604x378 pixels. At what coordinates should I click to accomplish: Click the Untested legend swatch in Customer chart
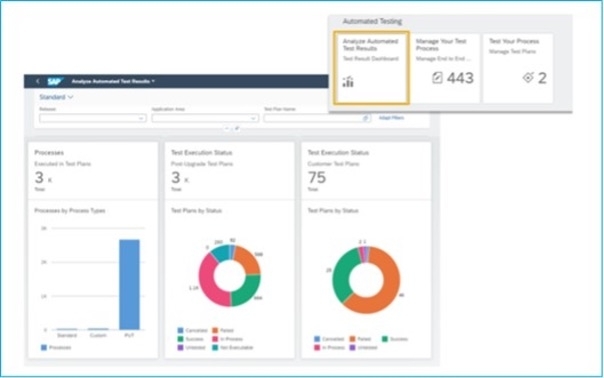[x=352, y=348]
